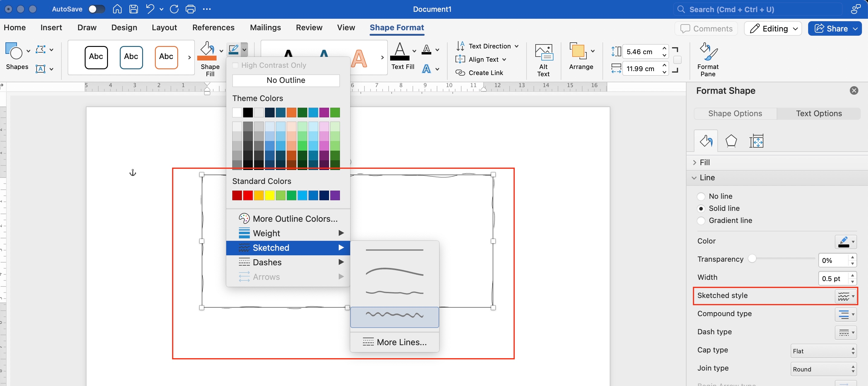Viewport: 868px width, 386px height.
Task: Select the Effects pentagon tab
Action: 731,141
